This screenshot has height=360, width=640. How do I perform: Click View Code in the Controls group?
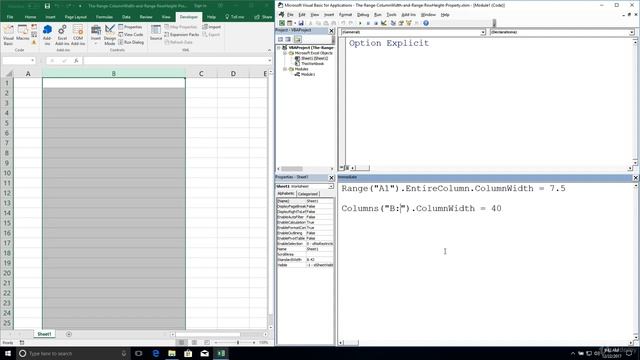(131, 35)
